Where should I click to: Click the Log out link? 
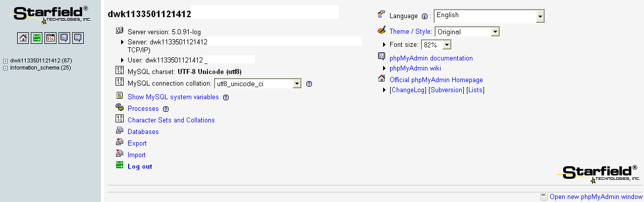tap(140, 167)
